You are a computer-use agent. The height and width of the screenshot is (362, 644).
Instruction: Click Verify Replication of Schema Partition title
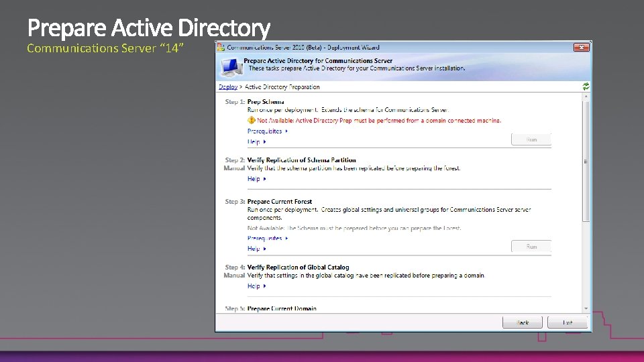[x=301, y=160]
